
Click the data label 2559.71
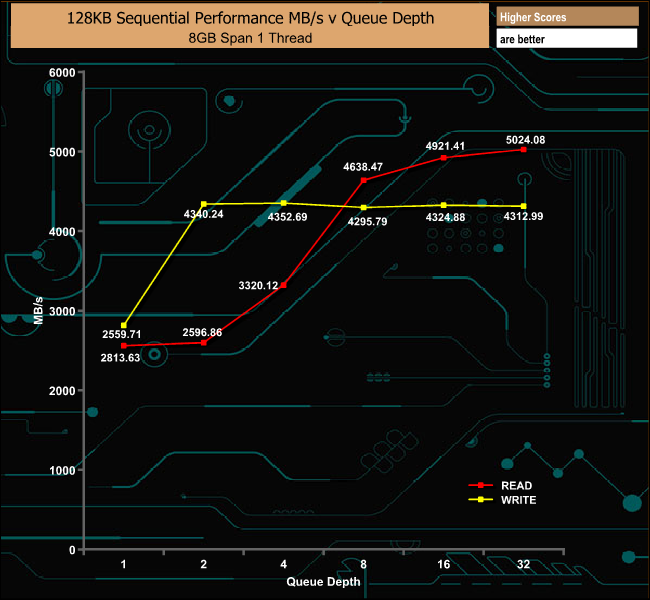click(x=121, y=334)
